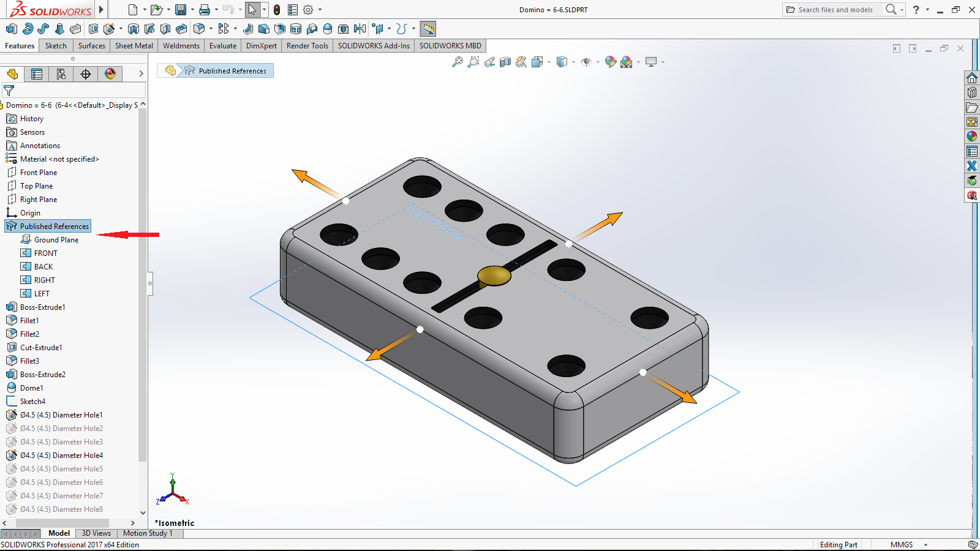This screenshot has height=551, width=980.
Task: Toggle the Measure tool highlighted button
Action: pos(428,29)
